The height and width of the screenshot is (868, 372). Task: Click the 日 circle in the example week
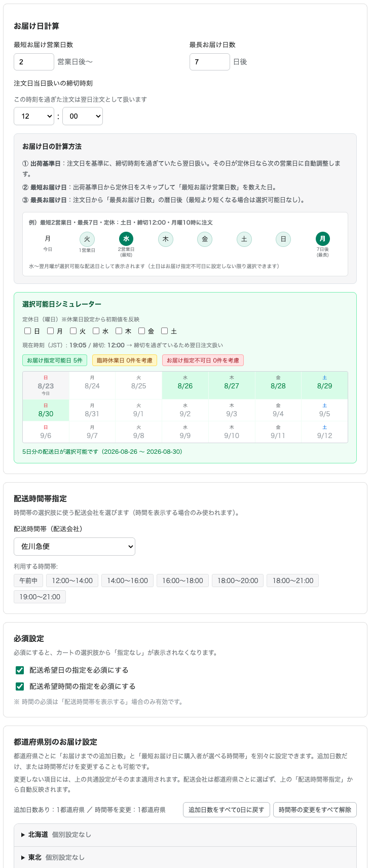[283, 239]
